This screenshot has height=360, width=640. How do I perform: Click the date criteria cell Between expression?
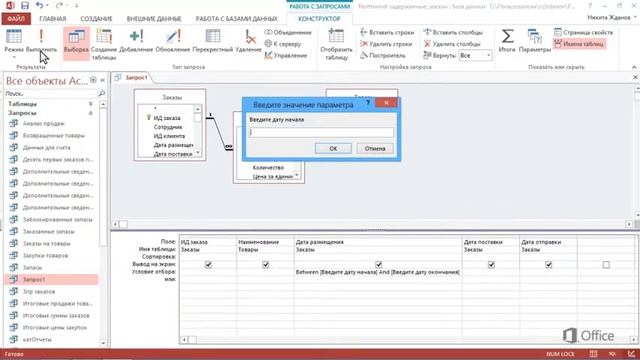(x=378, y=272)
